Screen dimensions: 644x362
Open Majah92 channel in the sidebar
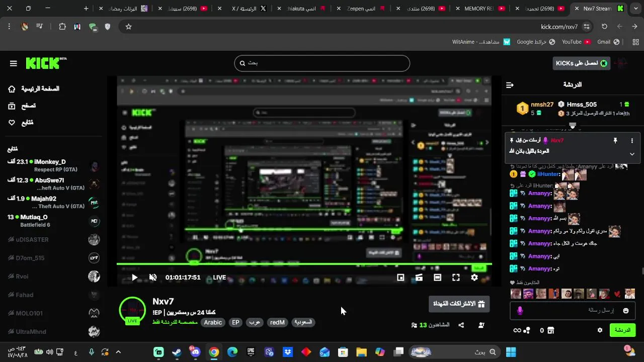pyautogui.click(x=53, y=203)
